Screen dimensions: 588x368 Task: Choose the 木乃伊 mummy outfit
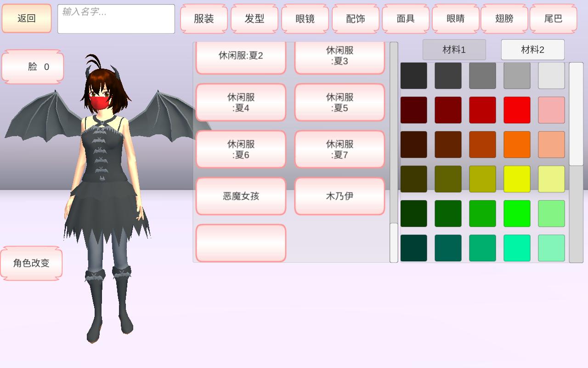coord(339,196)
